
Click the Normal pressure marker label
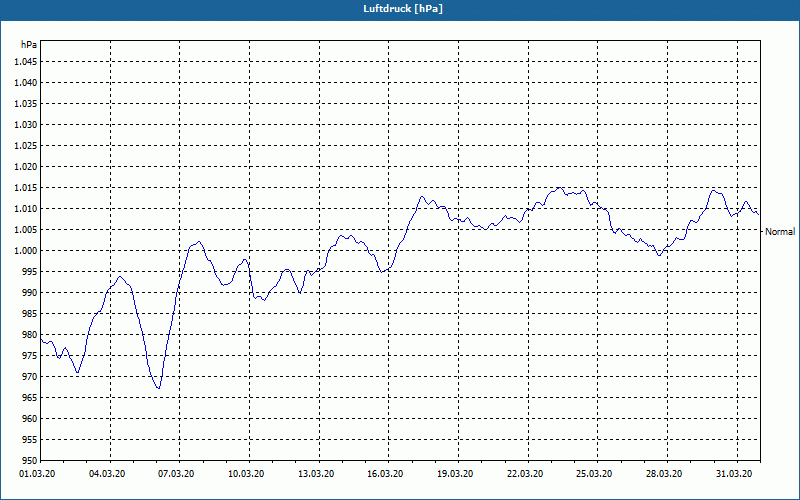780,232
